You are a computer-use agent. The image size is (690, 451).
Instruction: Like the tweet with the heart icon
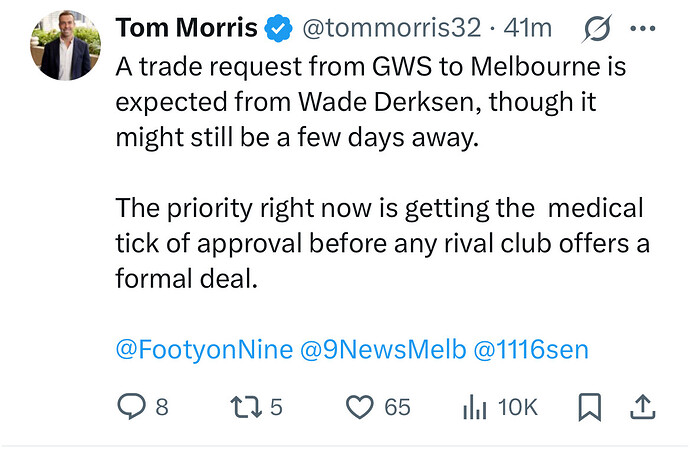pyautogui.click(x=358, y=407)
